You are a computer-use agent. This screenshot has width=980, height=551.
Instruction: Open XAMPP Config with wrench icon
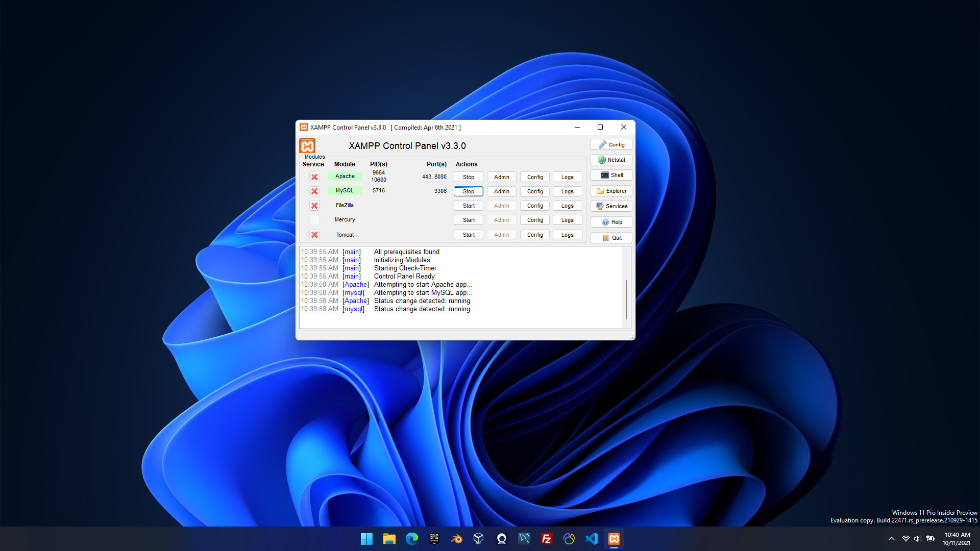(x=611, y=145)
